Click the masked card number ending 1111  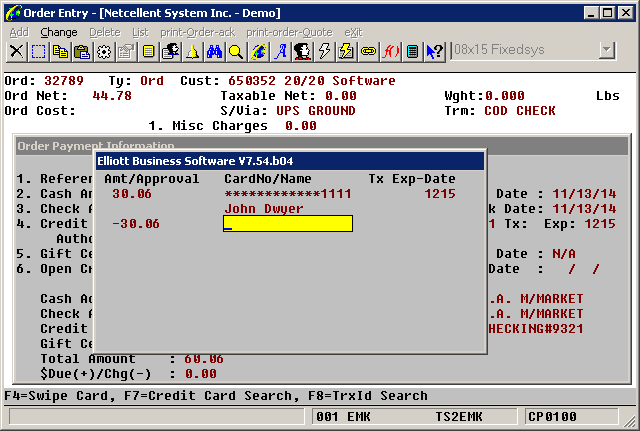click(x=288, y=194)
